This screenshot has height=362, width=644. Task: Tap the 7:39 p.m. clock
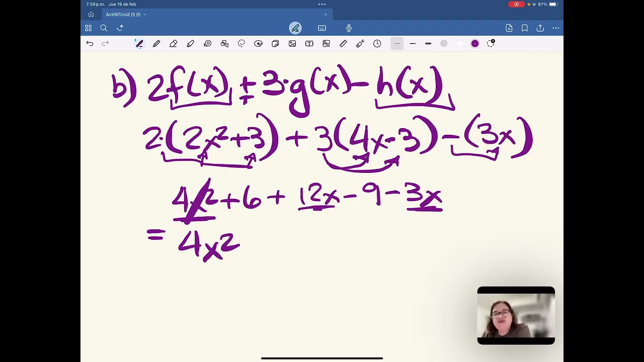[95, 4]
